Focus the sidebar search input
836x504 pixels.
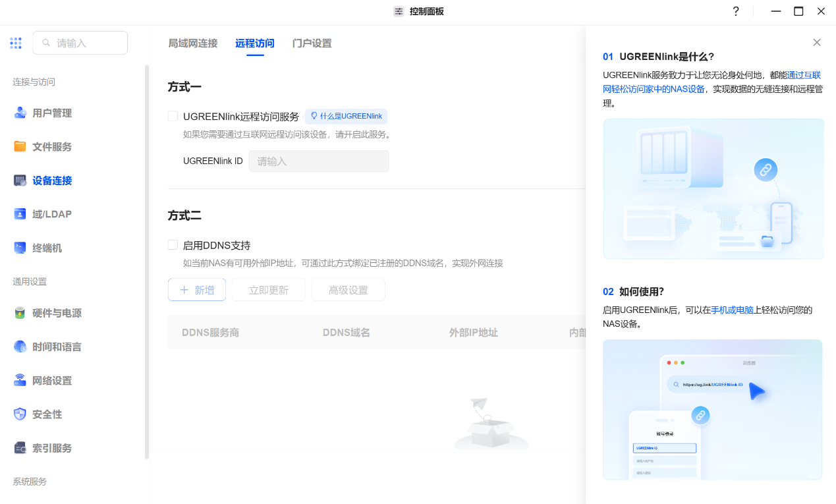80,43
